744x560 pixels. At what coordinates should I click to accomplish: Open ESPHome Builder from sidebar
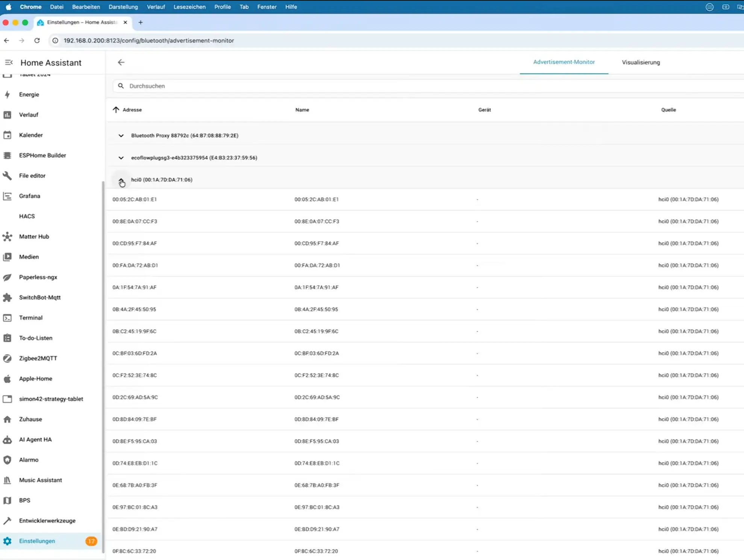click(42, 155)
